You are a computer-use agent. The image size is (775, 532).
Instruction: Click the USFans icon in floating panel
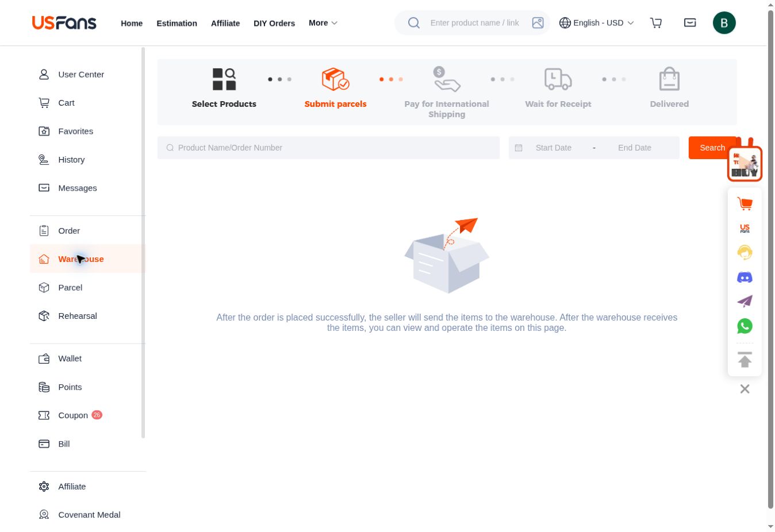(x=745, y=228)
